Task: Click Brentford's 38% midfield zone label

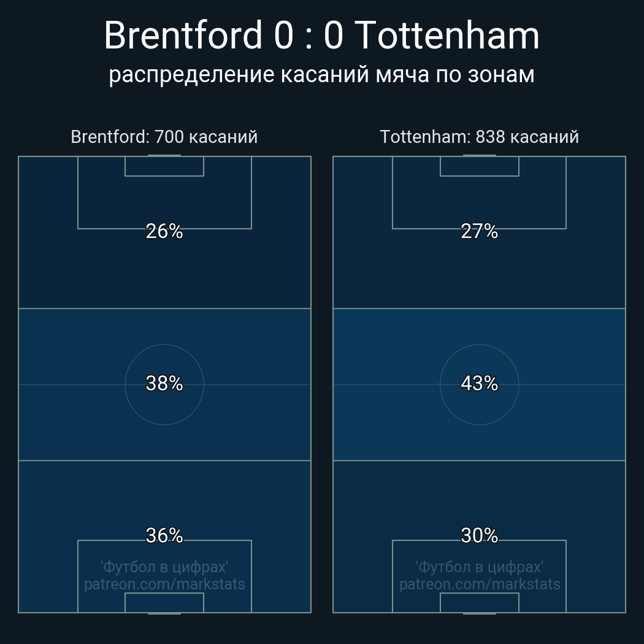Action: [164, 383]
